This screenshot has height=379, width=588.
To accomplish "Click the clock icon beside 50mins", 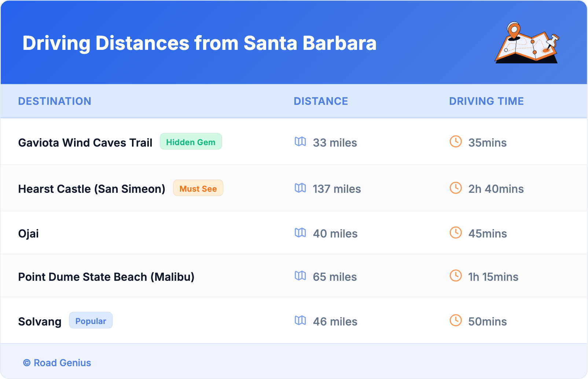I will (456, 320).
